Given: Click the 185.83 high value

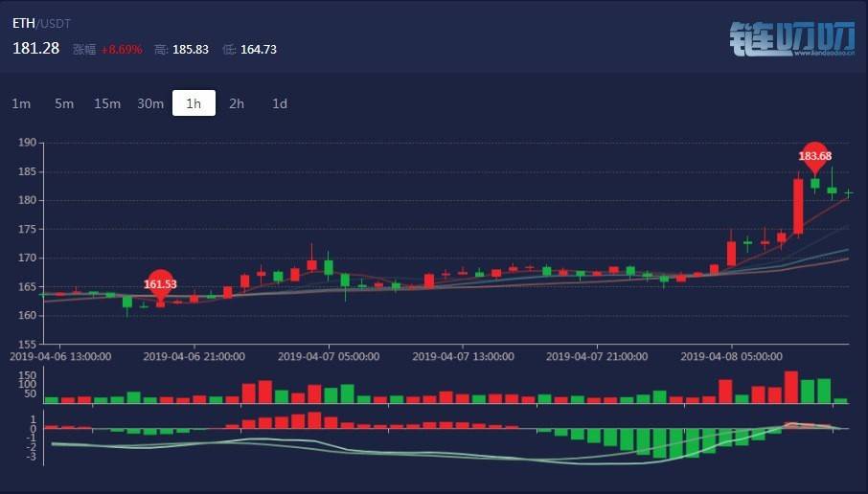Looking at the screenshot, I should click(190, 49).
